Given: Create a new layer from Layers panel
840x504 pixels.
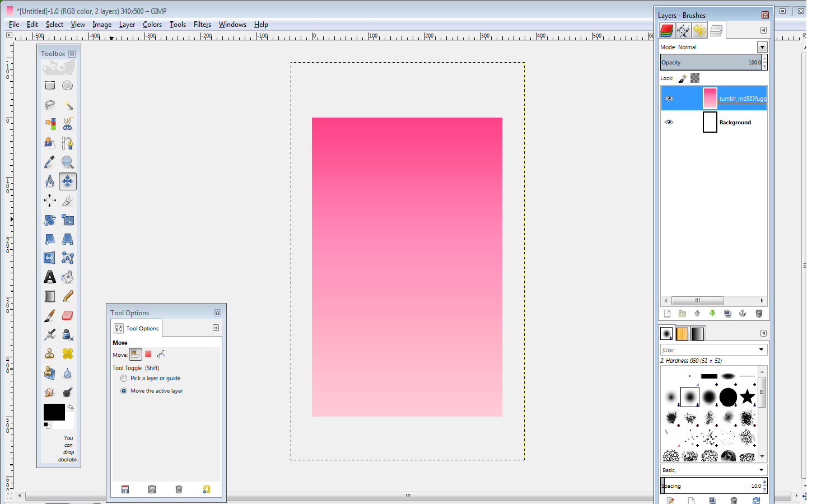Looking at the screenshot, I should 667,314.
